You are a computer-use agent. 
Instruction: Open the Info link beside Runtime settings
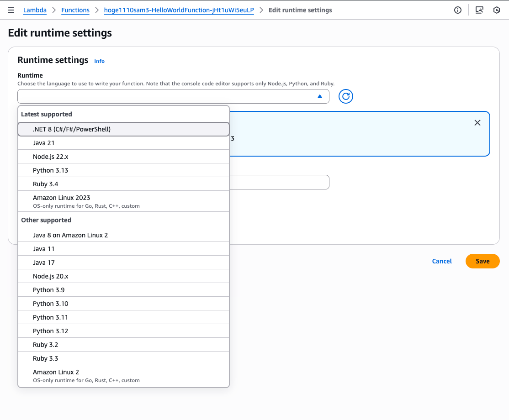[x=99, y=61]
